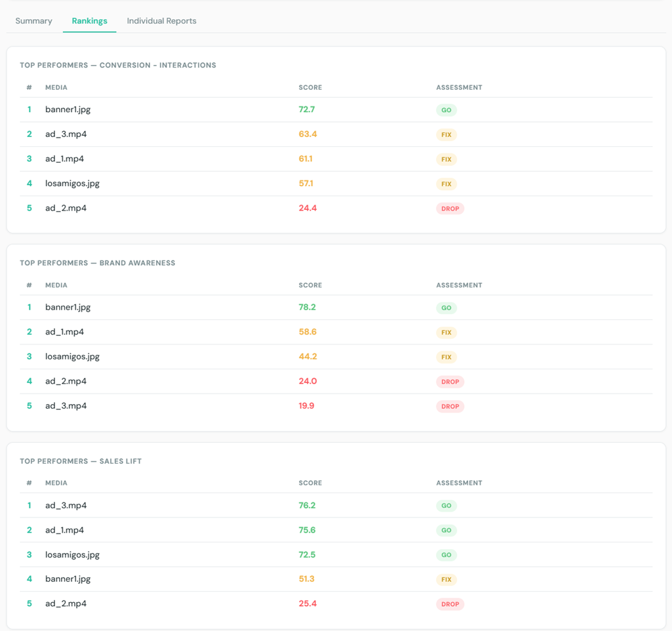
Task: Click banner1.jpg in Conversion - Interactions table
Action: (68, 110)
